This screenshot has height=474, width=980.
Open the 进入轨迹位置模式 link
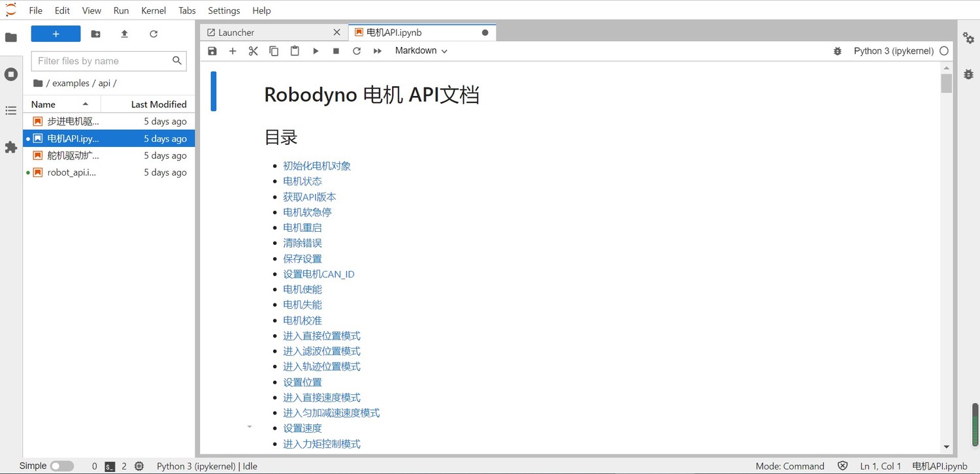tap(321, 367)
